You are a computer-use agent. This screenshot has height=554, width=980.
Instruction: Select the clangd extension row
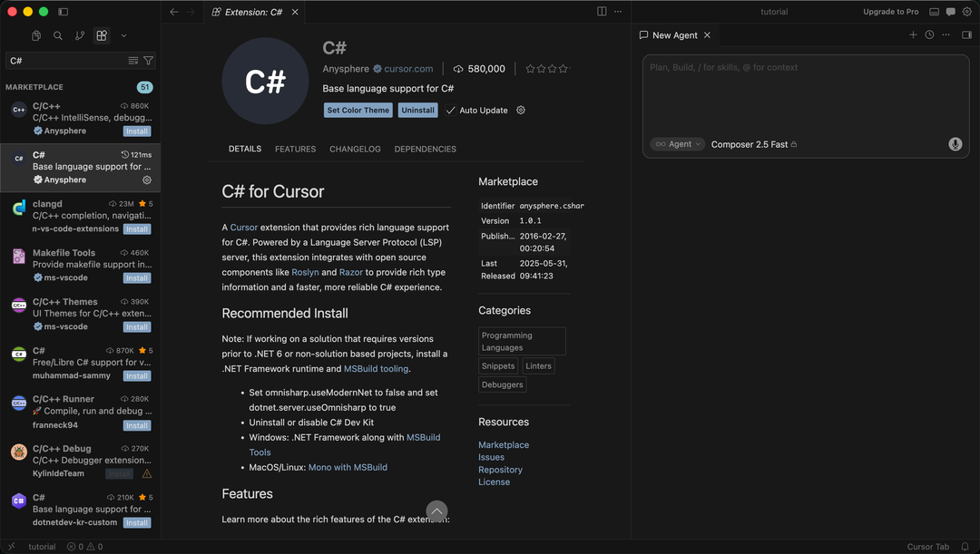tap(80, 216)
